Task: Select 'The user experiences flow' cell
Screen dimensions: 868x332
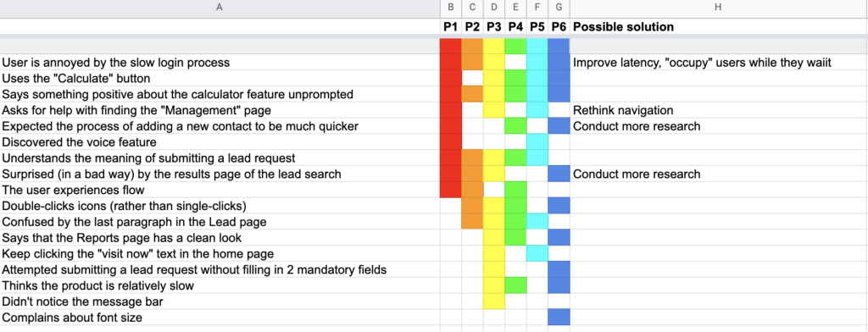Action: (220, 190)
